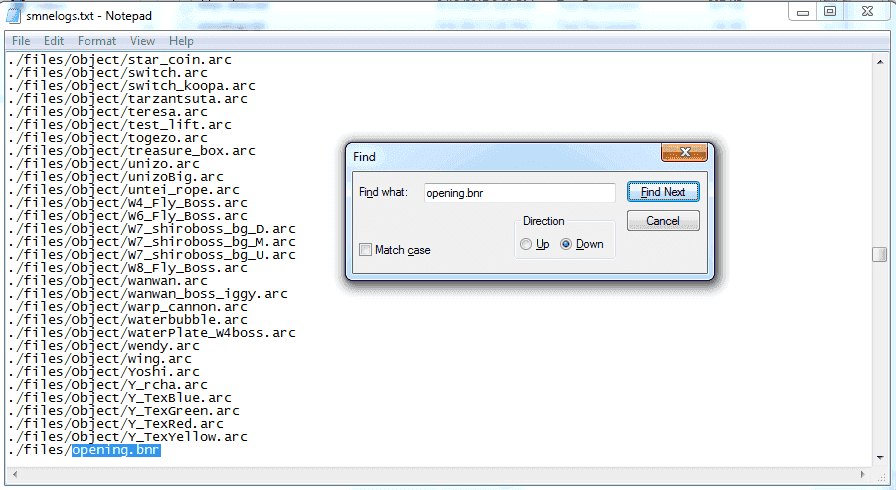Minimize the Notepad window
The image size is (896, 490).
click(x=803, y=11)
